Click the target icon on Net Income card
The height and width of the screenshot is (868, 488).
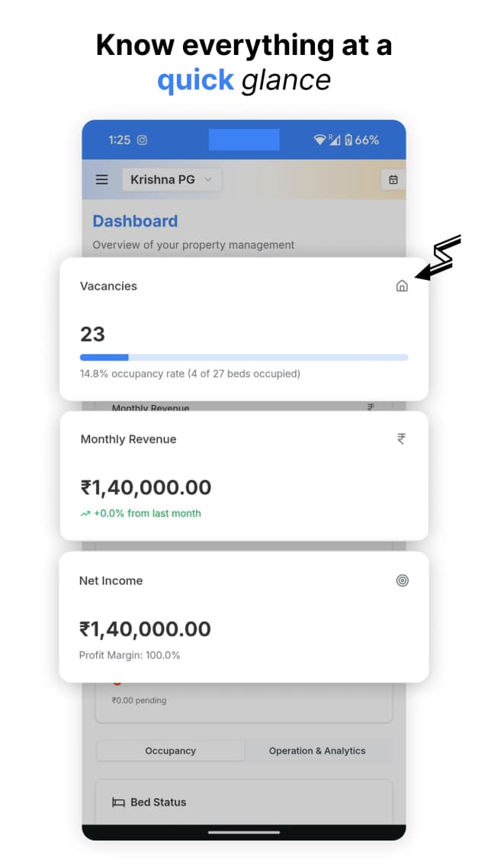tap(403, 580)
